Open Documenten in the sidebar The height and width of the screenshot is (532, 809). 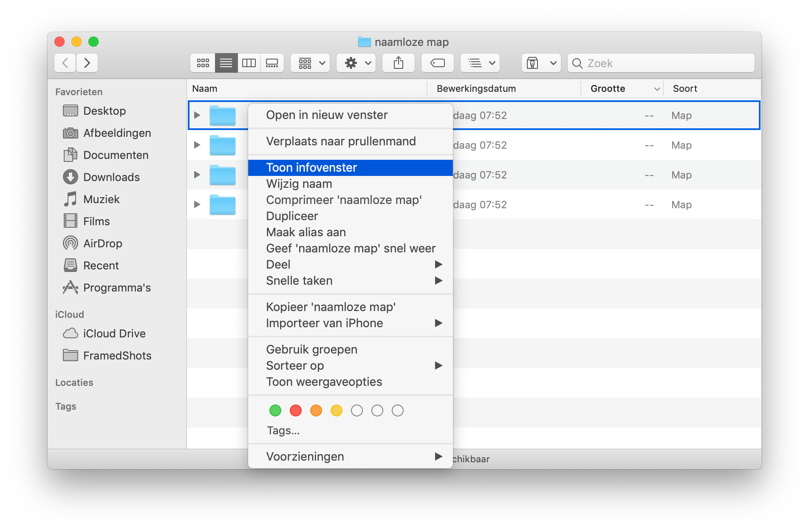coord(106,155)
